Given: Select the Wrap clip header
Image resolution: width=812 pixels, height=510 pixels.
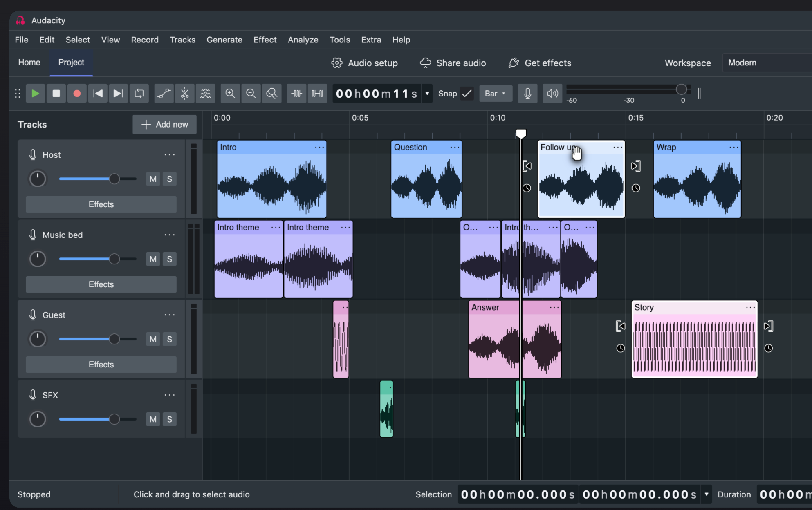Looking at the screenshot, I should pyautogui.click(x=697, y=147).
